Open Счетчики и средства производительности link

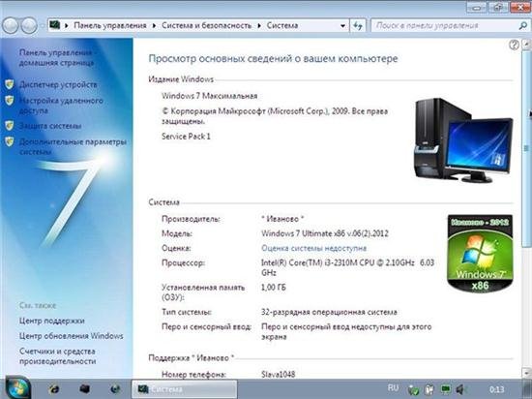pos(58,356)
